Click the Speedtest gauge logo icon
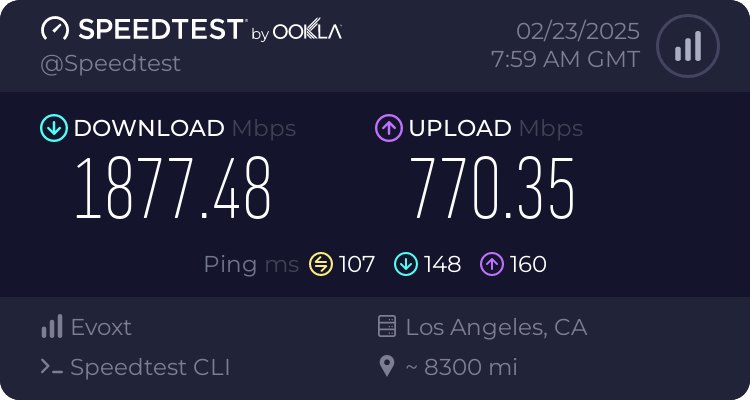 coord(55,29)
